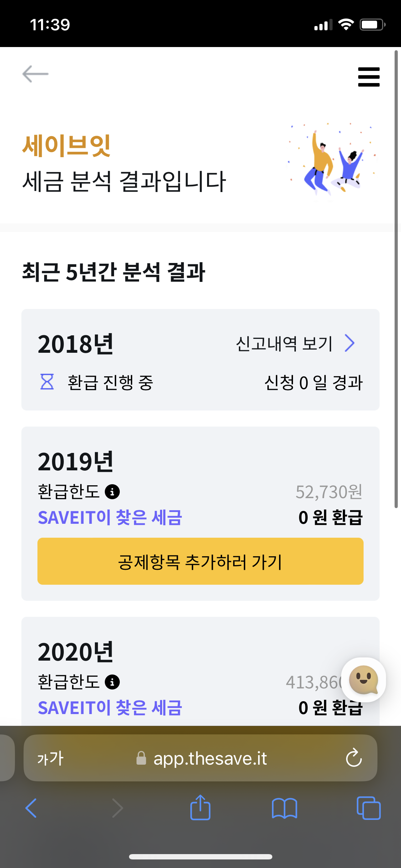This screenshot has width=401, height=868.
Task: Open the Safari tabs overview
Action: click(368, 808)
